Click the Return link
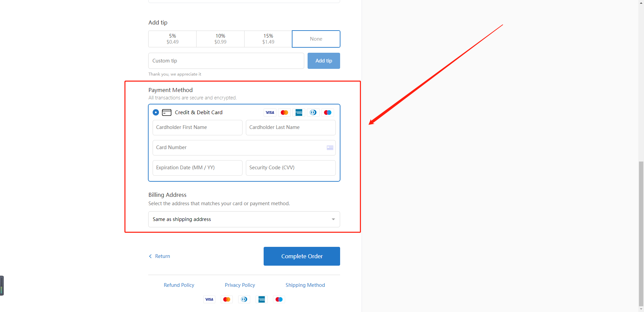Screen dimensions: 644x312 coord(162,256)
